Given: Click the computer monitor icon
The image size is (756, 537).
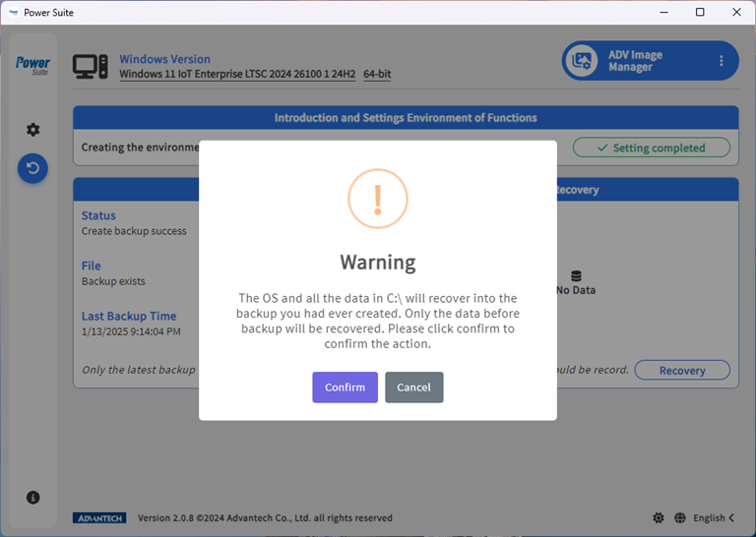Looking at the screenshot, I should pos(91,67).
